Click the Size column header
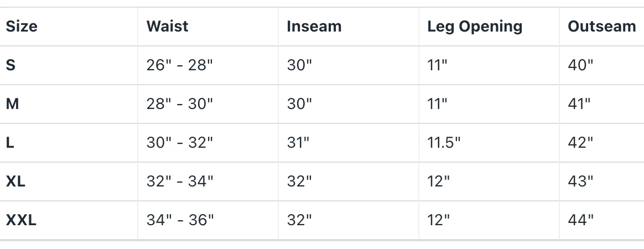This screenshot has width=644, height=249. 22,27
